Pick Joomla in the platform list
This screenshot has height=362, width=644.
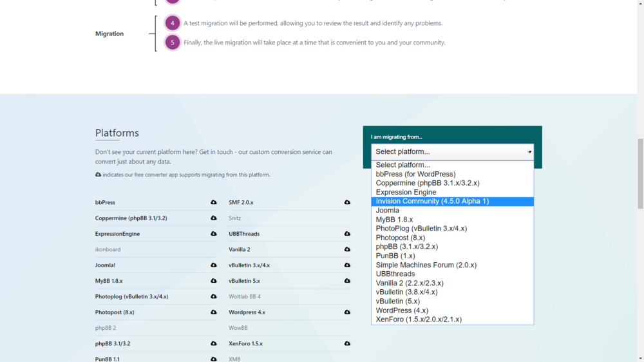pos(388,211)
